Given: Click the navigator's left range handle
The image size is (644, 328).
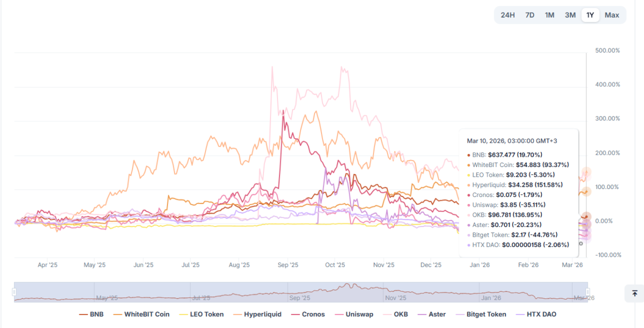Looking at the screenshot, I should [x=14, y=291].
